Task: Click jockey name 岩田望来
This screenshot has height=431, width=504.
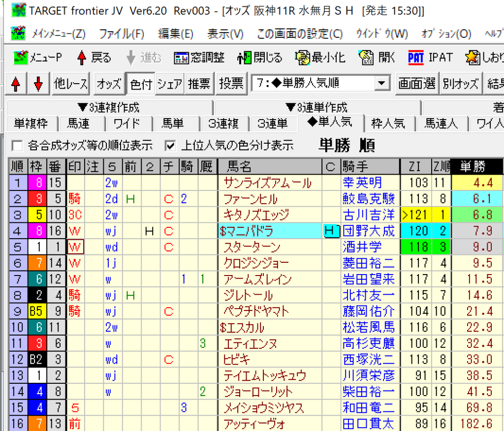Action: pyautogui.click(x=369, y=279)
